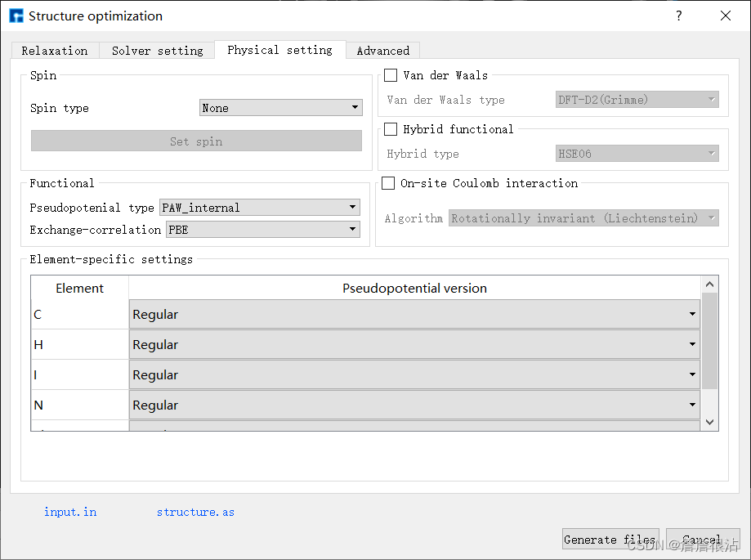Click the scroll up arrow in element table

[710, 284]
